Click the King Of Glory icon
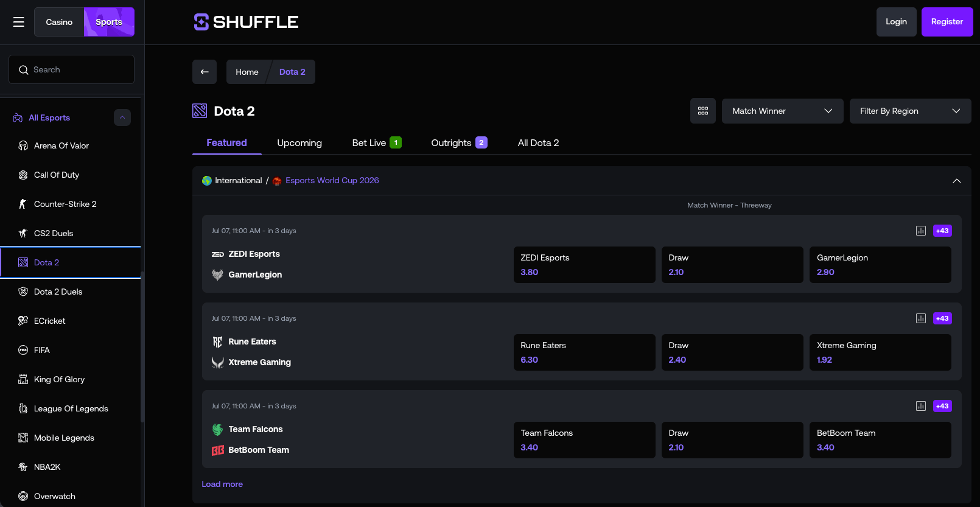 tap(23, 379)
